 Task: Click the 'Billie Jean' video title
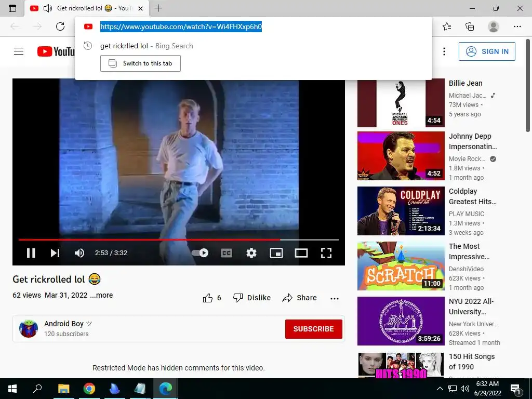point(465,83)
